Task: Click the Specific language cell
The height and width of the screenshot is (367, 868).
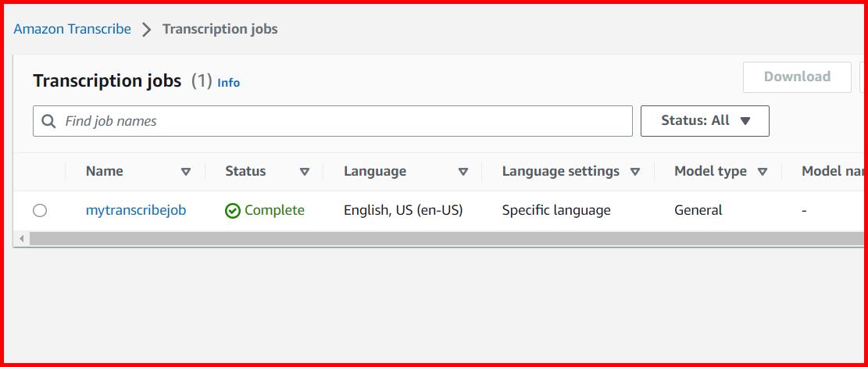Action: [x=556, y=210]
